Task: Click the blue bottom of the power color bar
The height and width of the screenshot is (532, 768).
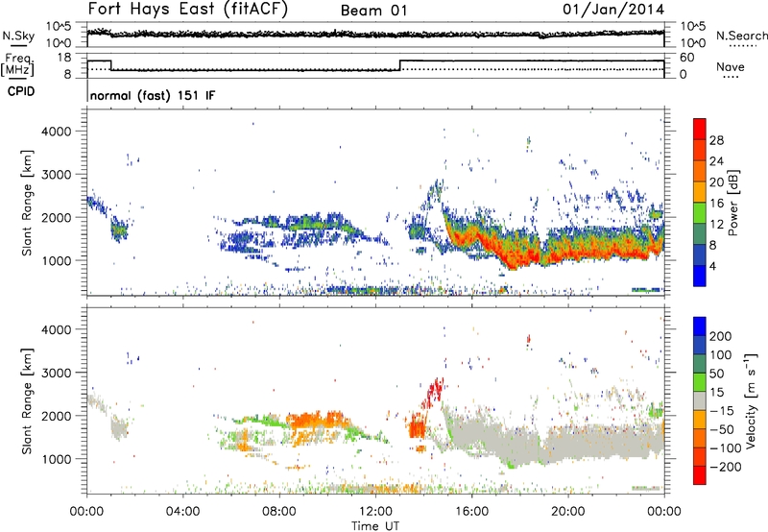Action: click(700, 276)
